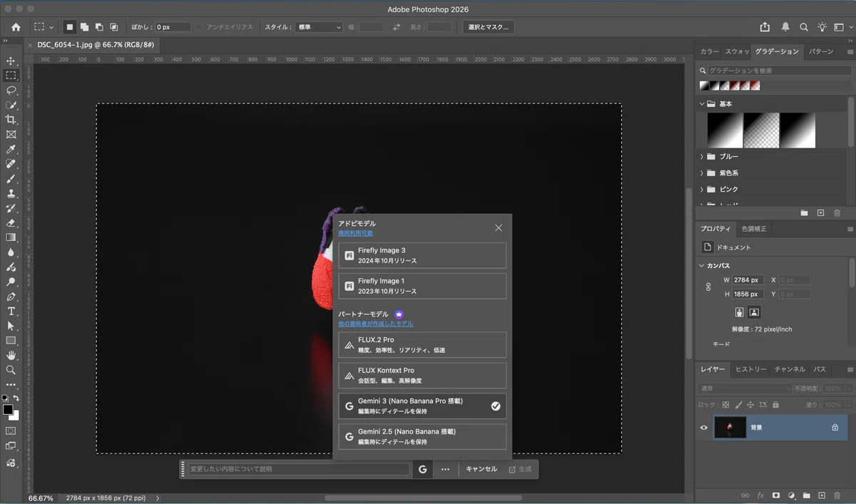856x504 pixels.
Task: Switch to the パターン panel tab
Action: point(821,52)
